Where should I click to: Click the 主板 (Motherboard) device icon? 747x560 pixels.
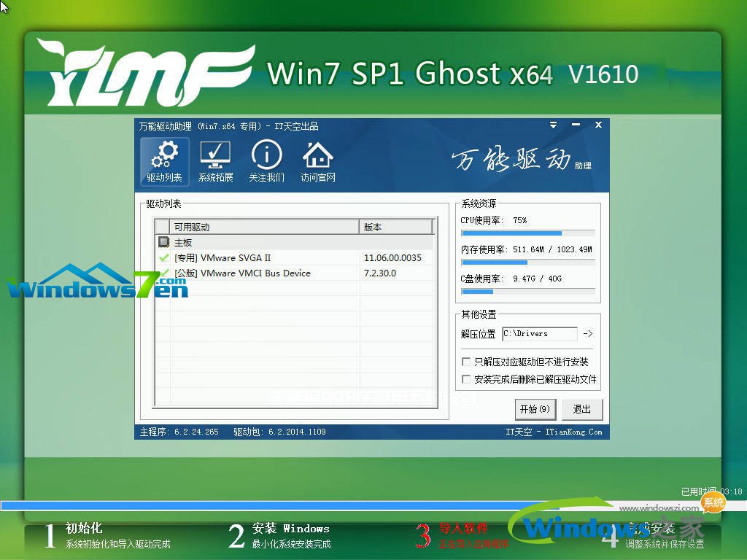click(x=163, y=241)
